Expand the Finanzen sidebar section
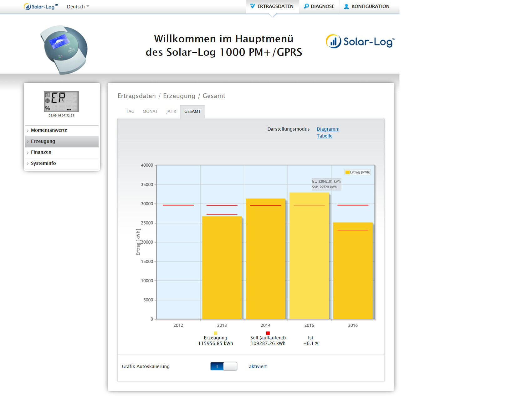 coord(41,152)
